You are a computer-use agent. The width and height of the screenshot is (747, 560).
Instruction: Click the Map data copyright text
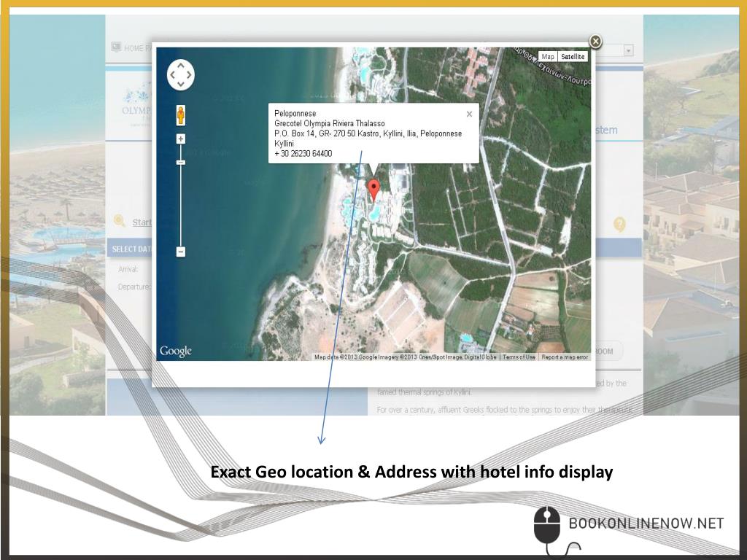(405, 357)
